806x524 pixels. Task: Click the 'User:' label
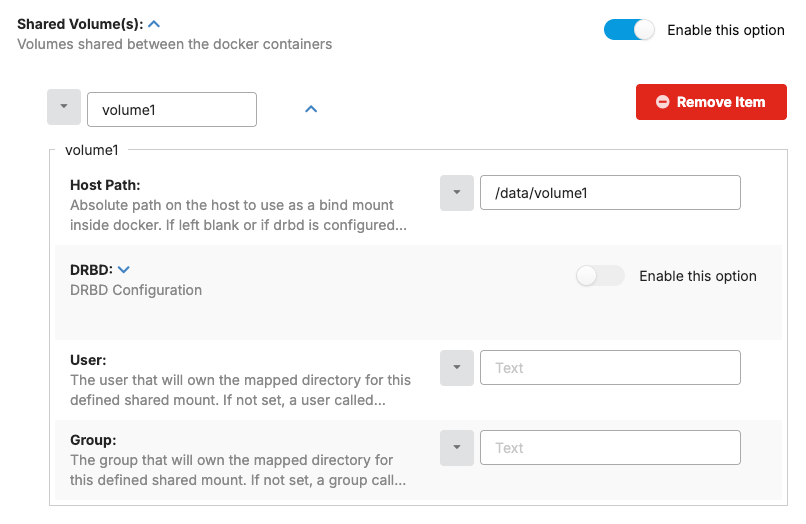pos(88,360)
